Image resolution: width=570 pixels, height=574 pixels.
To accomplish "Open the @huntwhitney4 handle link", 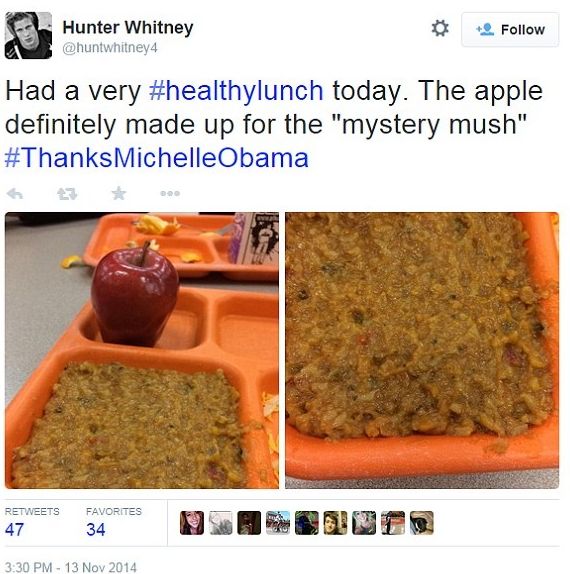I will [110, 48].
